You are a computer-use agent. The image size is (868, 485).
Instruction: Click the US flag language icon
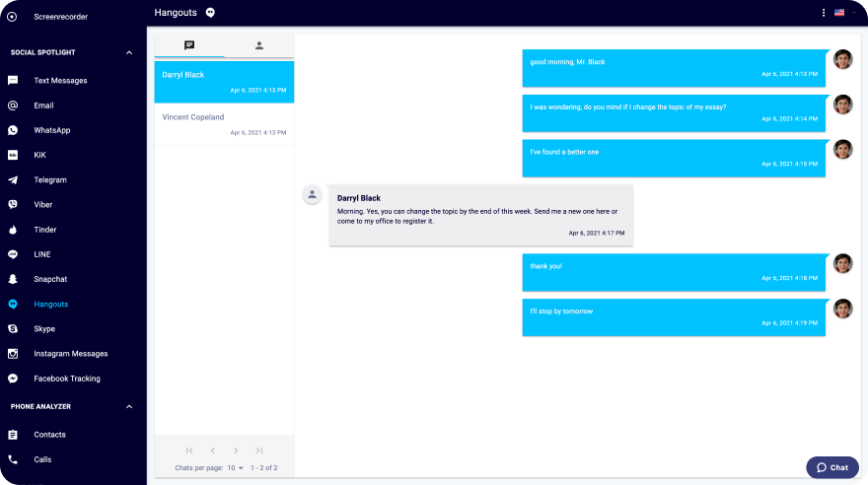coord(839,13)
